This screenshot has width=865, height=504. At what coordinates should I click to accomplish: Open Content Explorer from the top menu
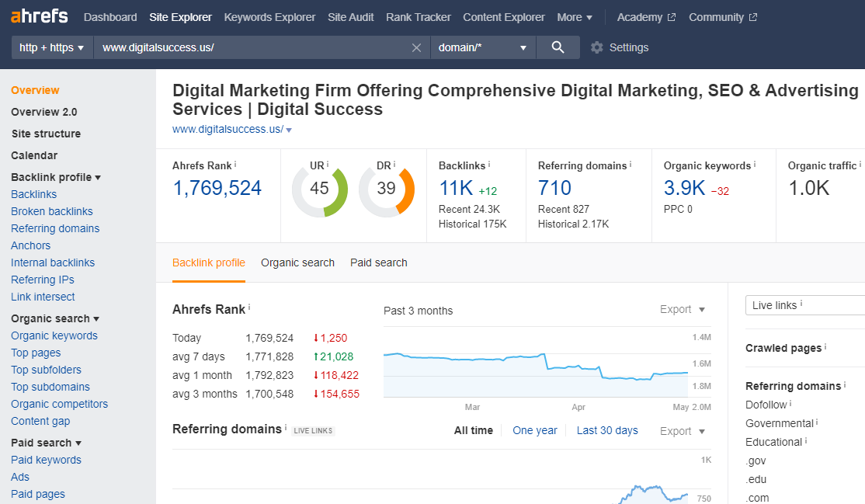504,17
